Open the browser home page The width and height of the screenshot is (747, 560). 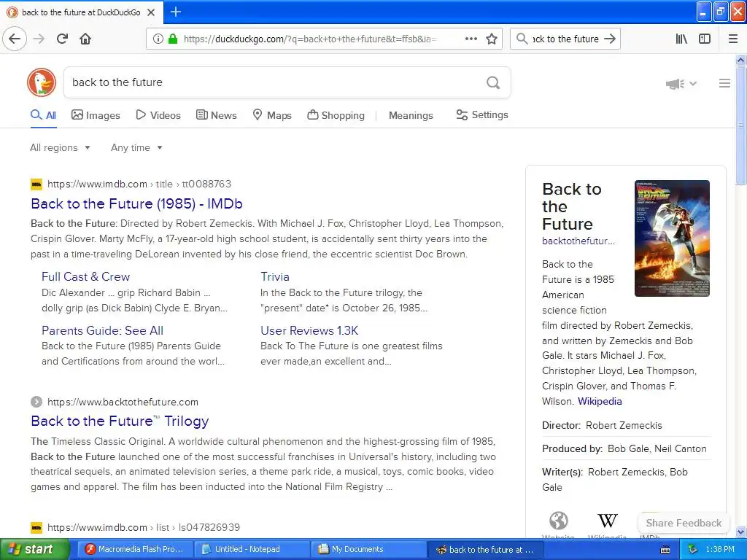[85, 39]
